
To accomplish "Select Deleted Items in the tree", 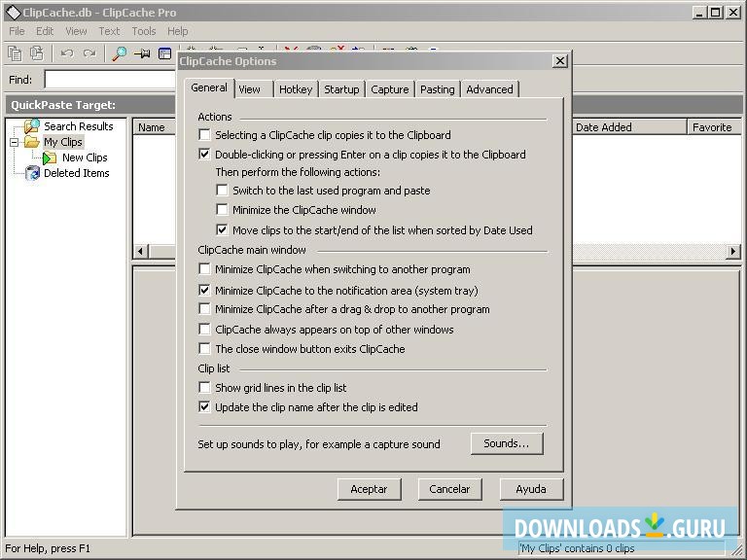I will tap(77, 173).
